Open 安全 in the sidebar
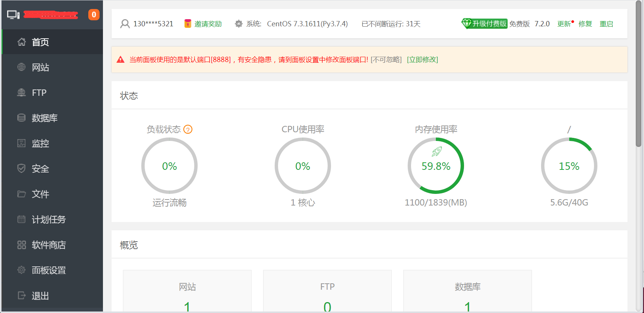This screenshot has height=313, width=644. (x=52, y=168)
